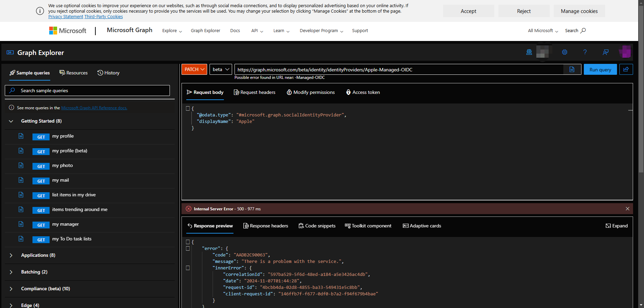Open the Privacy Statement link
This screenshot has width=644, height=308.
(66, 17)
